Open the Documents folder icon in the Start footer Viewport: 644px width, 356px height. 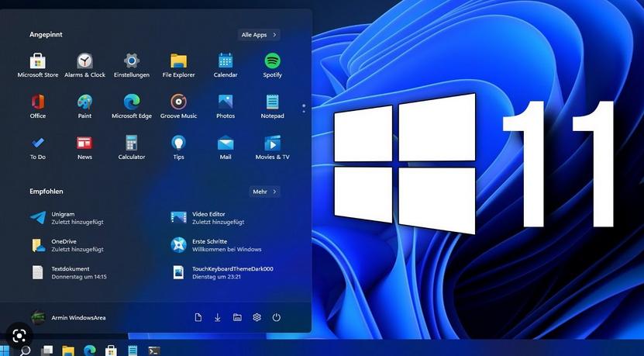tap(198, 317)
